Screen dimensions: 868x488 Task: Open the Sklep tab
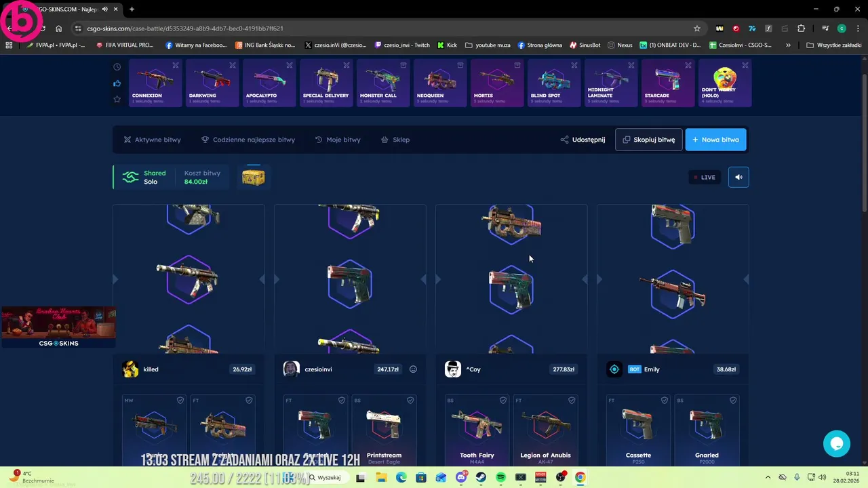point(395,140)
